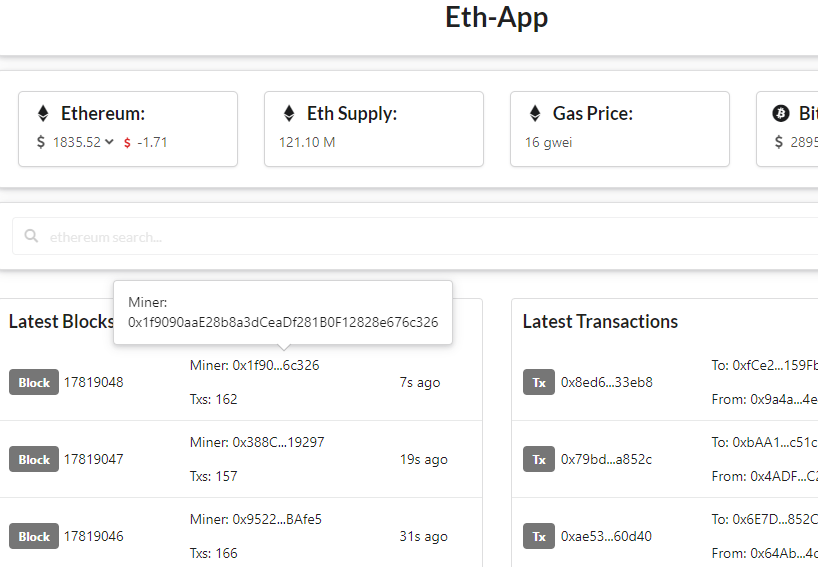Click the Ethereum diamond icon in Ethereum card

(x=43, y=113)
